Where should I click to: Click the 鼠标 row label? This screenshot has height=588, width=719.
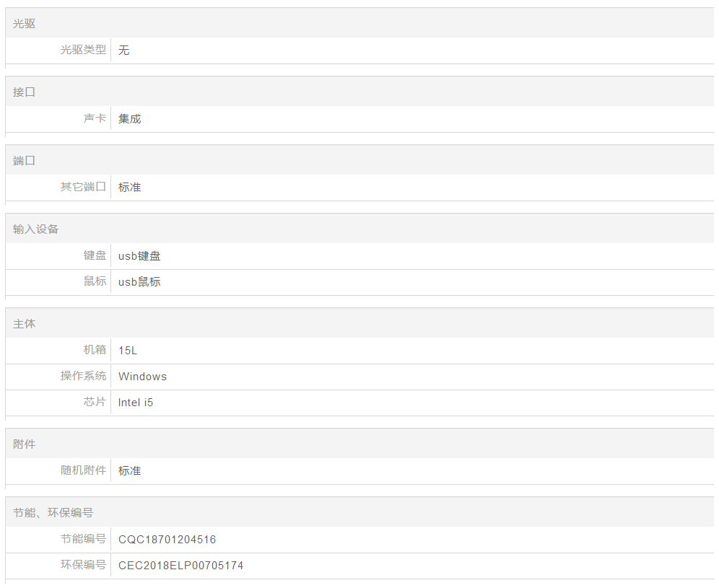[95, 281]
